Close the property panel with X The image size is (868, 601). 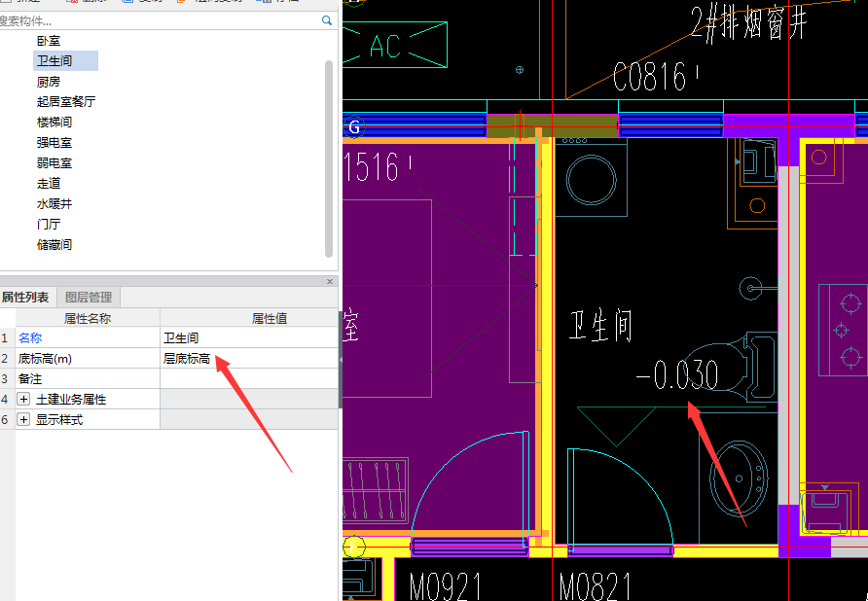[x=330, y=281]
